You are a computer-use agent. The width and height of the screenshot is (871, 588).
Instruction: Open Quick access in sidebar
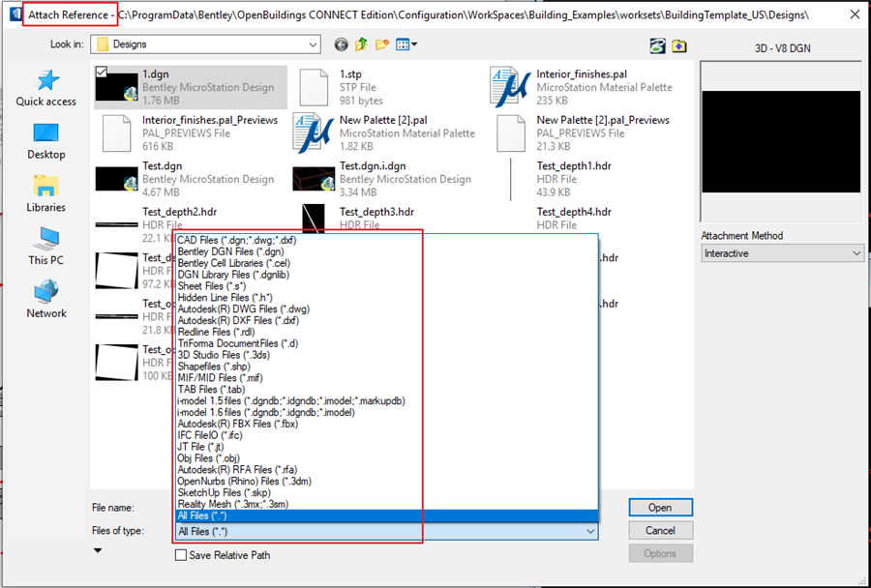point(46,88)
